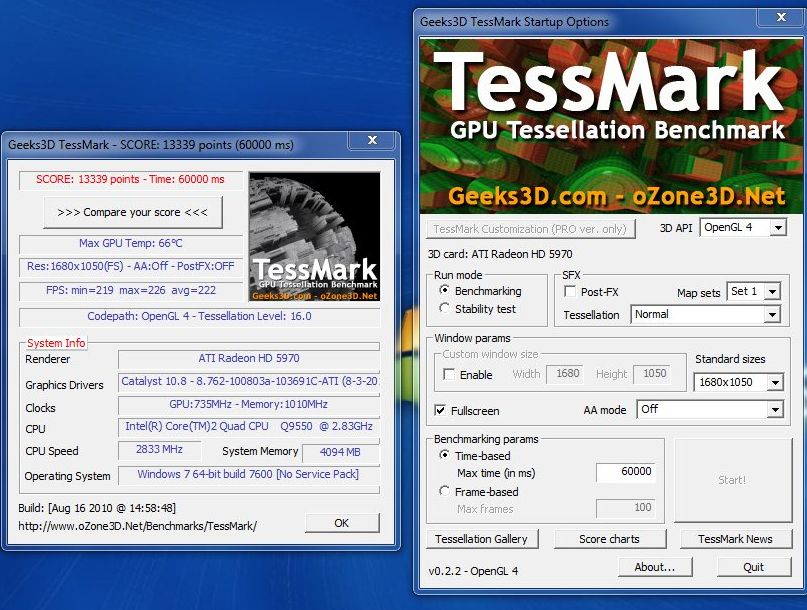Screen dimensions: 807x610
Task: Click TessMark Customization PRO button
Action: coord(531,229)
